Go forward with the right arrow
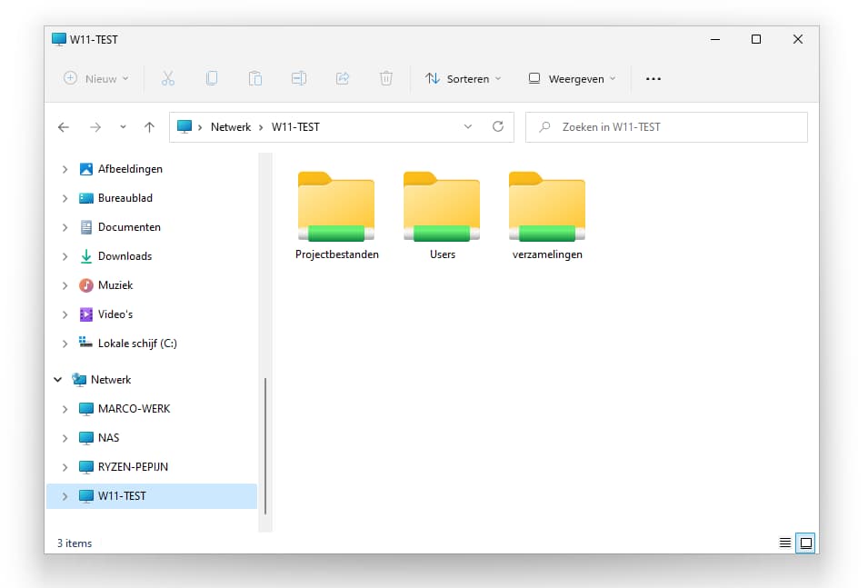868x588 pixels. point(95,127)
